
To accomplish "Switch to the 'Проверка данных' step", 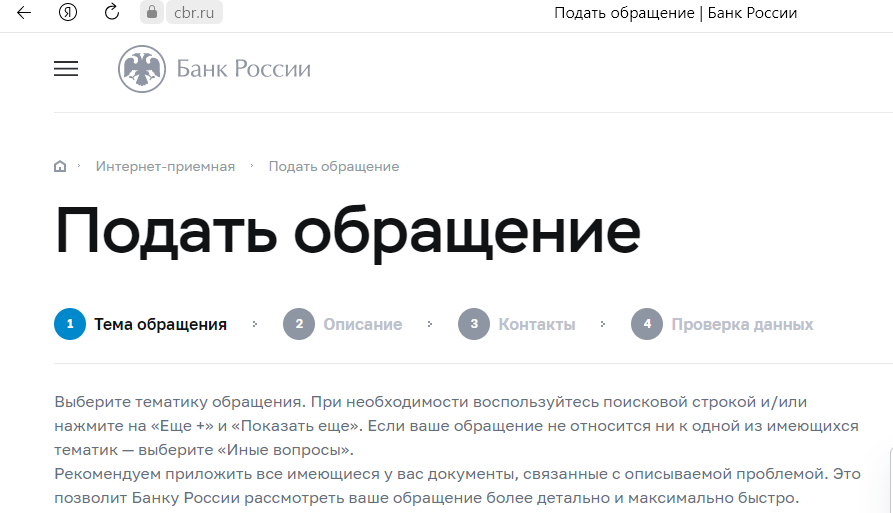I will tap(743, 325).
